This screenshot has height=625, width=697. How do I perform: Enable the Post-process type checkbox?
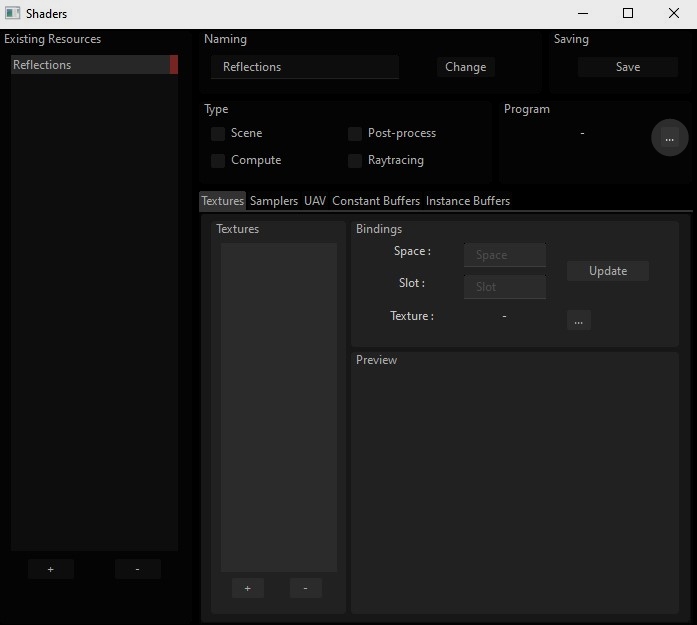tap(355, 133)
